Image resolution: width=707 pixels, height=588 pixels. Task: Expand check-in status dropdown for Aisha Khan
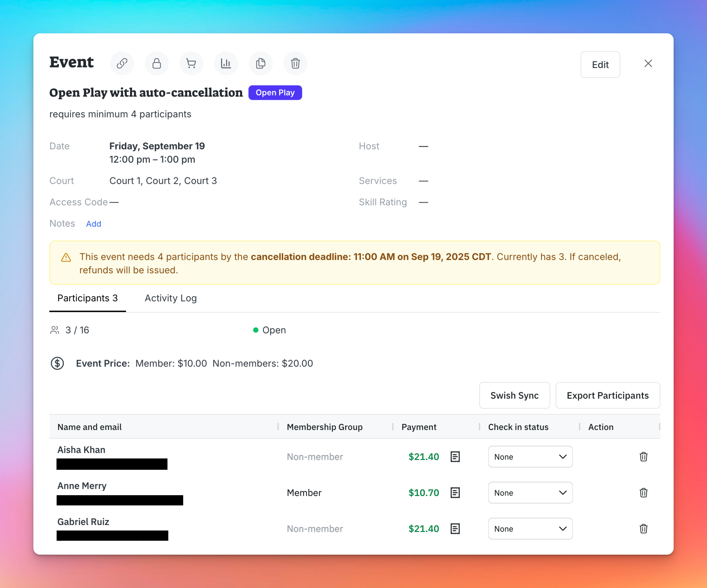click(x=530, y=457)
